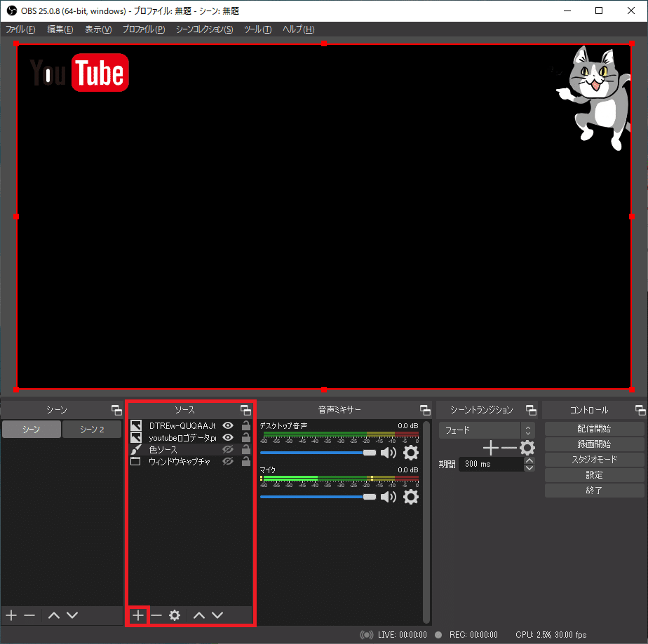Select the DTREw-QUQAAJt source row

190,425
